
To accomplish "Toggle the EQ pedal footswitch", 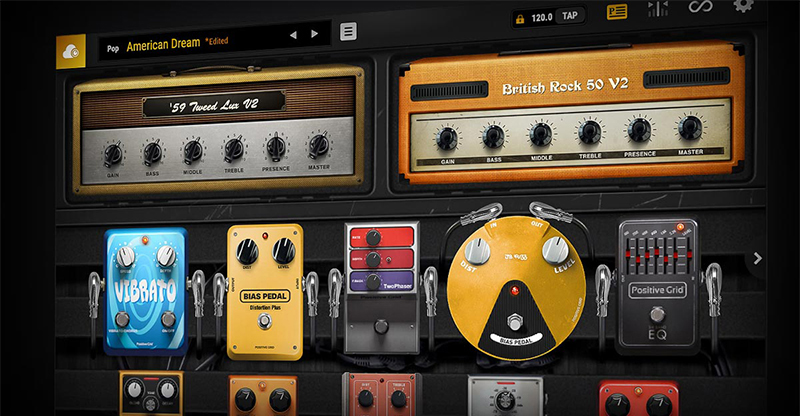I will [658, 313].
